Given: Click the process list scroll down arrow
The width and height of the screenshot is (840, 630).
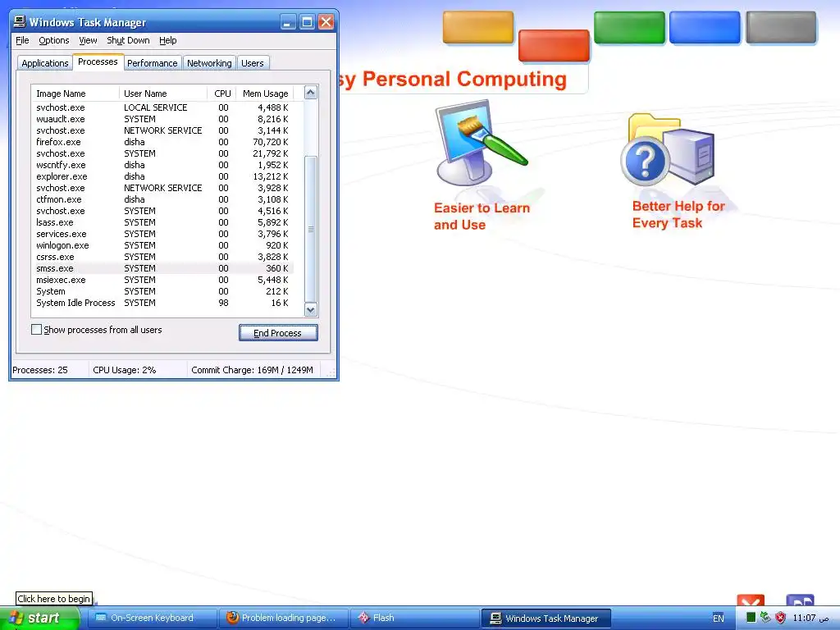Looking at the screenshot, I should pos(311,309).
